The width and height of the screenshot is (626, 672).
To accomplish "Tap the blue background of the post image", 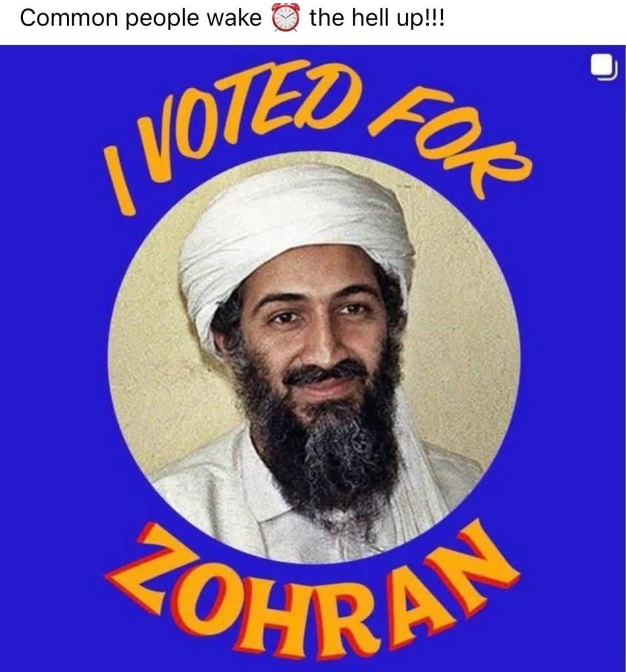I will [56, 386].
